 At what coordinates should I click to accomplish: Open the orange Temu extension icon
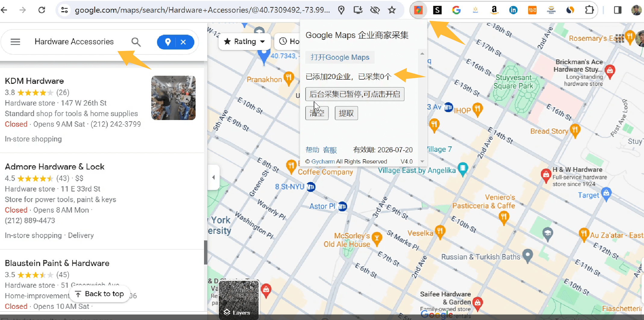532,10
